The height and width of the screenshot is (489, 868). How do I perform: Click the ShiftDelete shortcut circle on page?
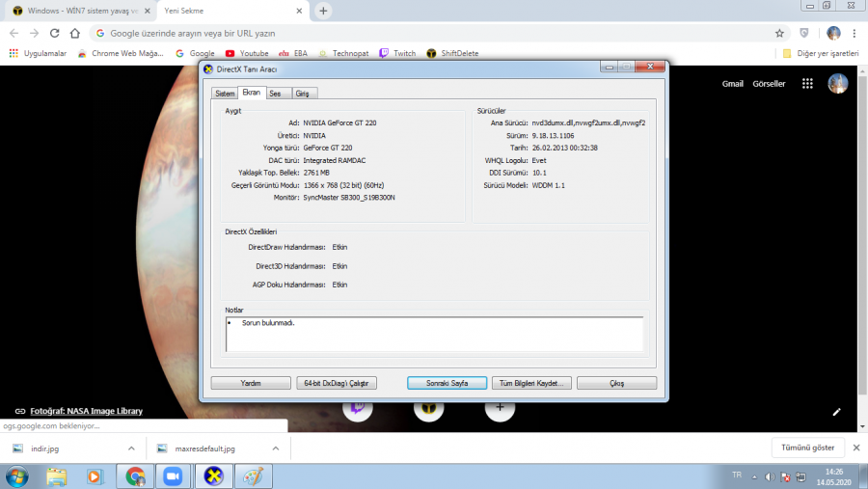click(x=429, y=408)
